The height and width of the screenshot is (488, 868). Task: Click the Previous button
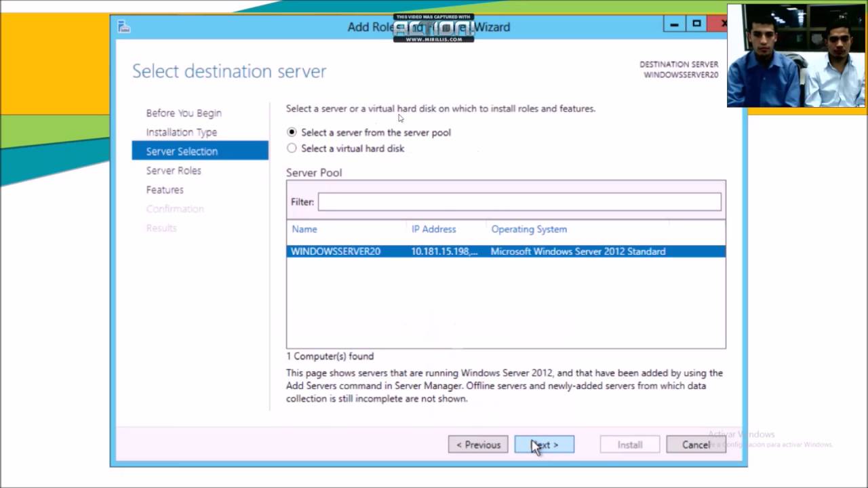[478, 445]
